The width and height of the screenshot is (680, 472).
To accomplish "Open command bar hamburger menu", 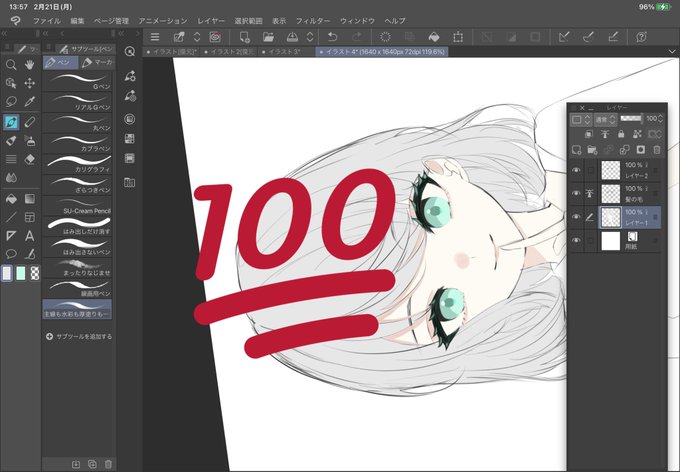I will pos(155,37).
